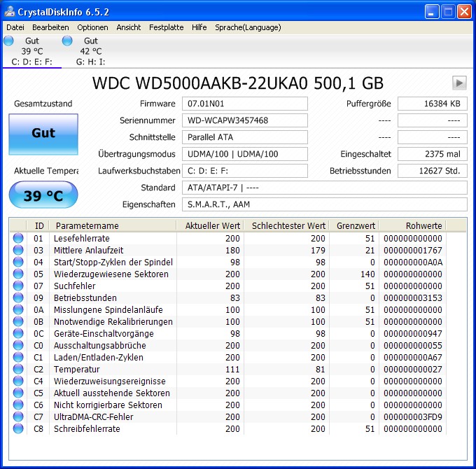The image size is (476, 469).
Task: Click the raw value 000000000A67
Action: 413,358
